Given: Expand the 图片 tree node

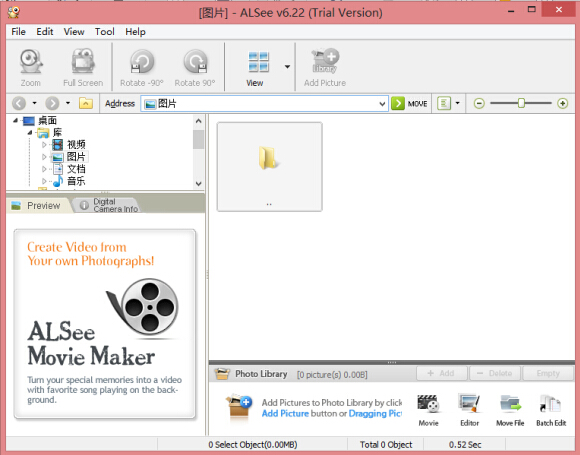Looking at the screenshot, I should (x=44, y=157).
